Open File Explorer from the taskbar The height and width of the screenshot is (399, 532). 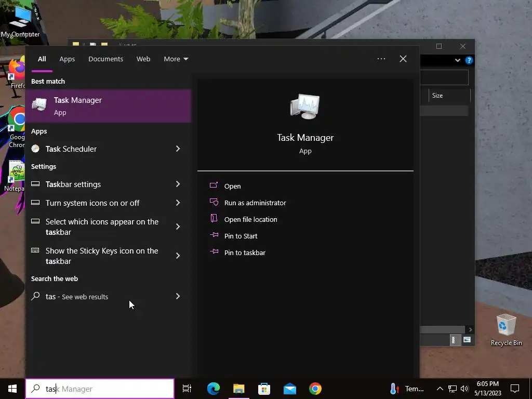(x=239, y=389)
